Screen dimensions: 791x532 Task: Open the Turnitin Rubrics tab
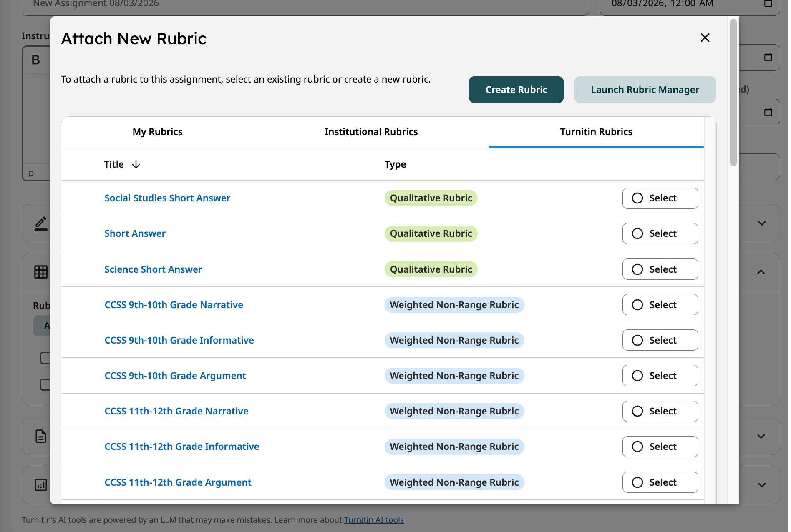[596, 132]
